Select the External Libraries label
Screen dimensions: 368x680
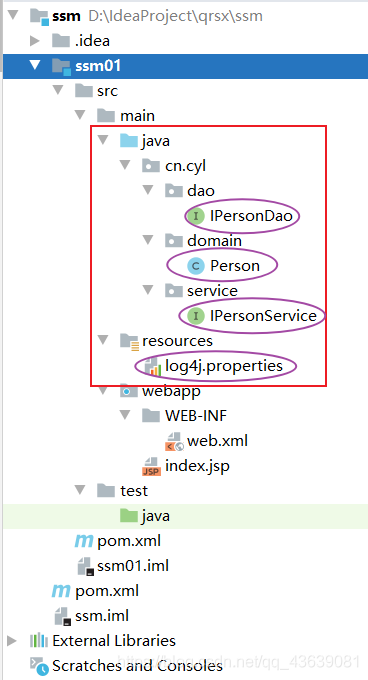click(114, 641)
